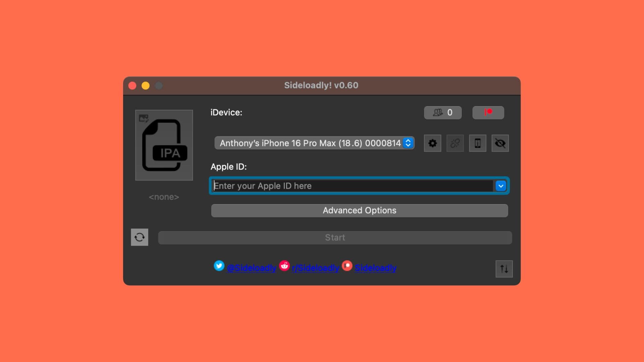Click the Reddit alien icon
644x362 pixels.
pos(284,266)
